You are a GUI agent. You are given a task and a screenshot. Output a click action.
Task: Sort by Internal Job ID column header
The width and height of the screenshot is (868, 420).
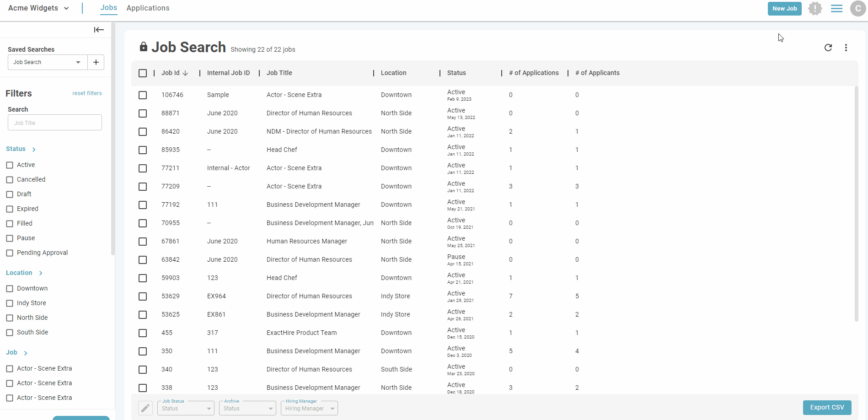click(x=228, y=73)
